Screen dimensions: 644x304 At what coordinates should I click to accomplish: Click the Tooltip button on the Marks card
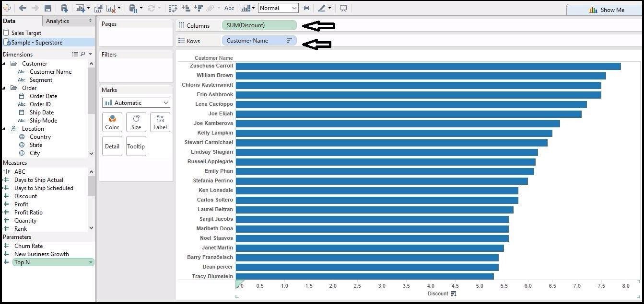136,146
